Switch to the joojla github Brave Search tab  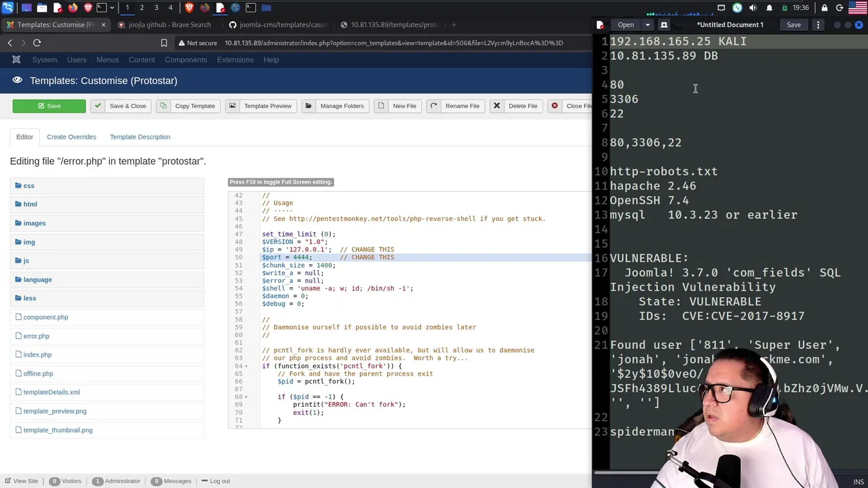click(164, 24)
